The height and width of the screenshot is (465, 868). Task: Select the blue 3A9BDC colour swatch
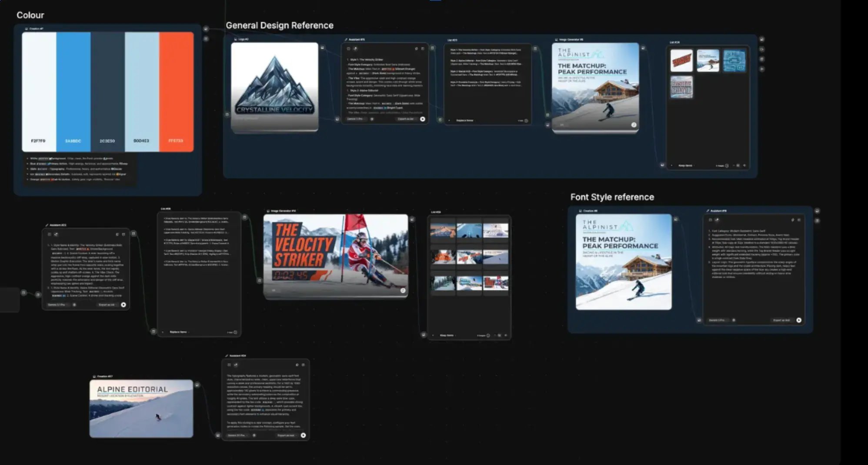tap(73, 92)
